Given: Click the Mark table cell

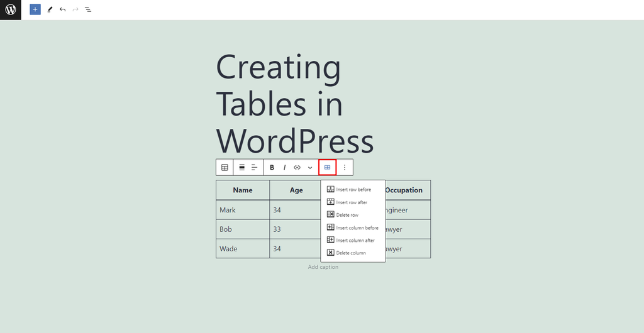Looking at the screenshot, I should [243, 210].
